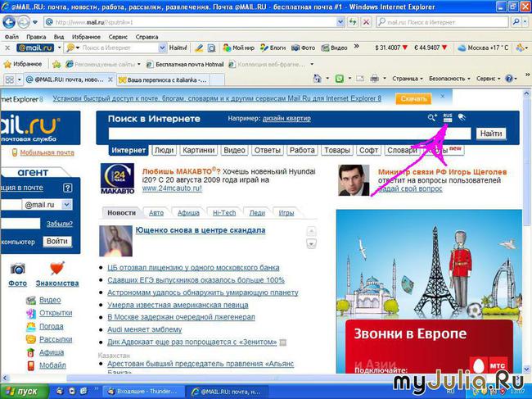Screen dimensions: 532x399
Task: Select the Люди search tab
Action: point(164,150)
